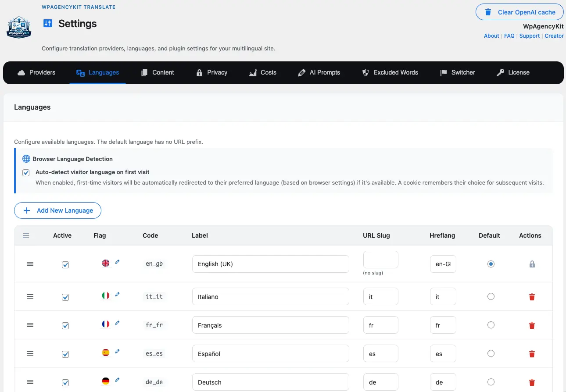Open the Languages tab
566x392 pixels.
[97, 73]
